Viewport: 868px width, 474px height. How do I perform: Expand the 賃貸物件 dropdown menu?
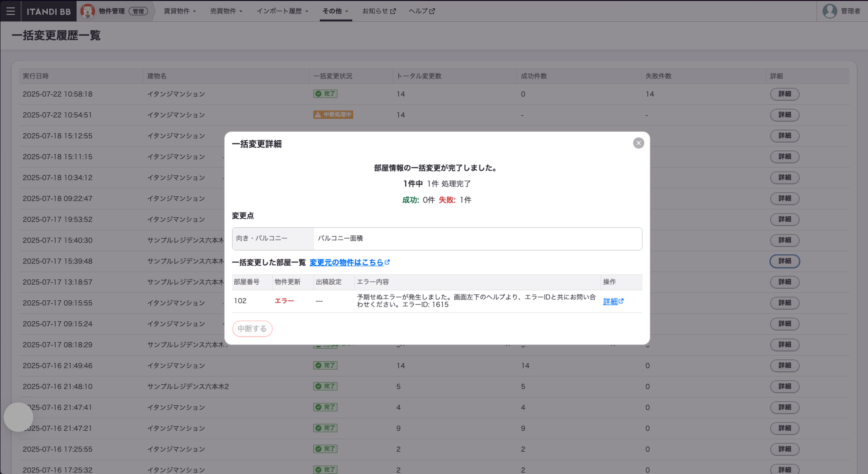click(180, 11)
